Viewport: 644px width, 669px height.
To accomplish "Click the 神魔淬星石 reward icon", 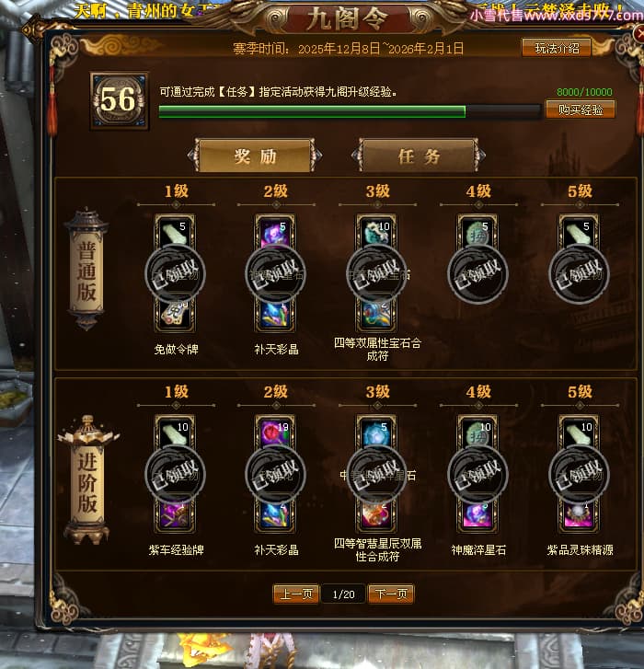I will 477,515.
